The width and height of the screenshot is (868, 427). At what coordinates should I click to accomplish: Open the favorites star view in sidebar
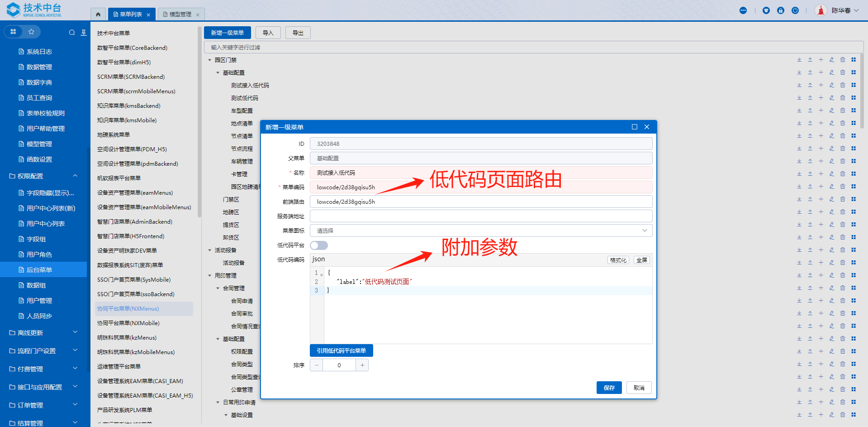[31, 32]
